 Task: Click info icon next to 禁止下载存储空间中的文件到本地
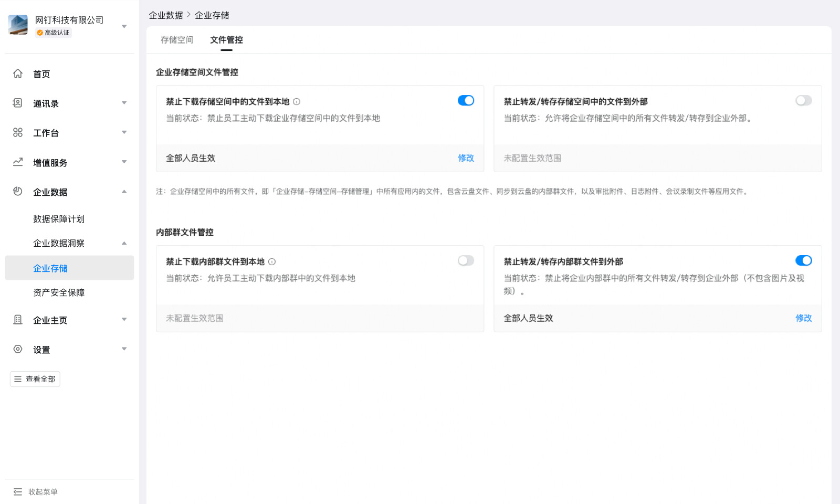(x=297, y=102)
